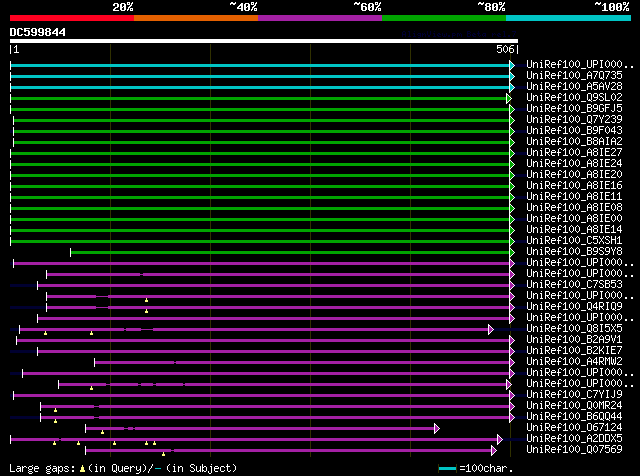The height and width of the screenshot is (476, 640).
Task: Click the yellow gap marker under O67124 bar
Action: pyautogui.click(x=102, y=432)
